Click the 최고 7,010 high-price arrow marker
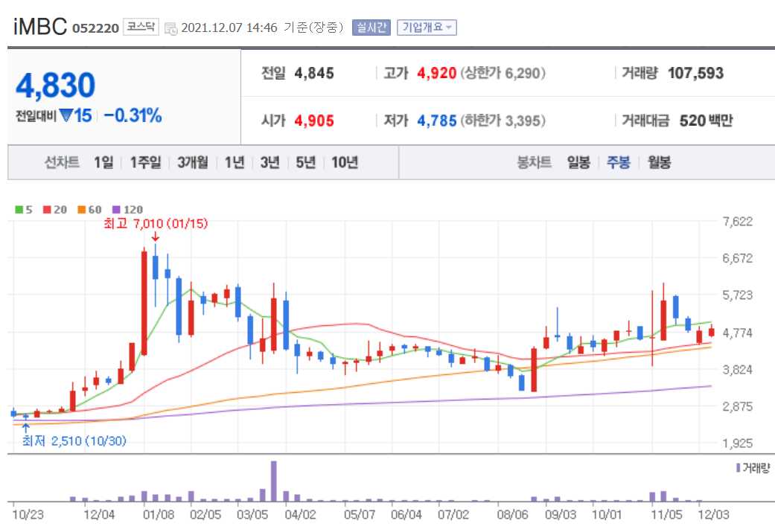775x532 pixels. pyautogui.click(x=155, y=237)
